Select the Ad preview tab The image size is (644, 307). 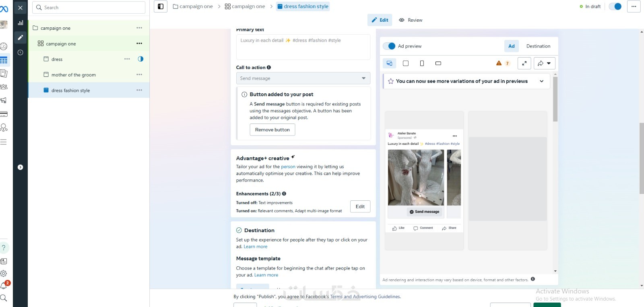click(512, 46)
